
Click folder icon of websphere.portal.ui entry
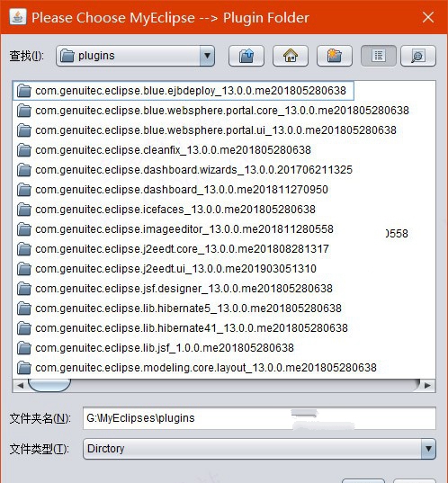pyautogui.click(x=23, y=130)
